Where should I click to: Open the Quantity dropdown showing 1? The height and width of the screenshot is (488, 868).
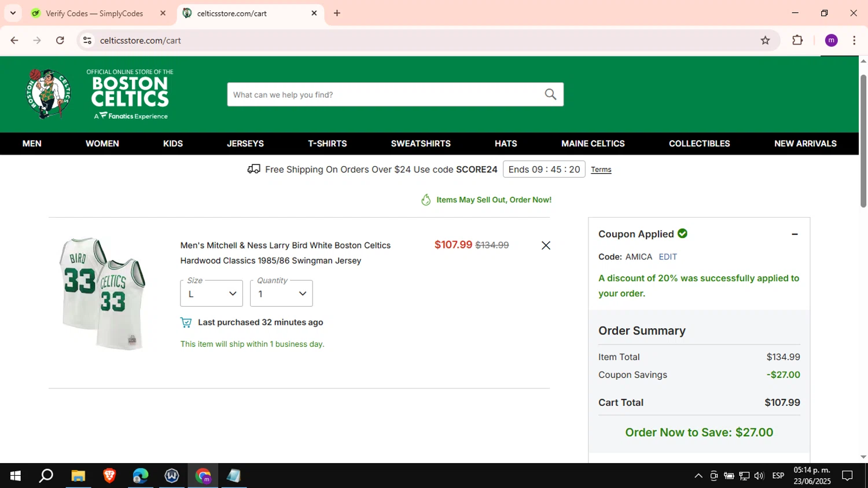click(281, 293)
